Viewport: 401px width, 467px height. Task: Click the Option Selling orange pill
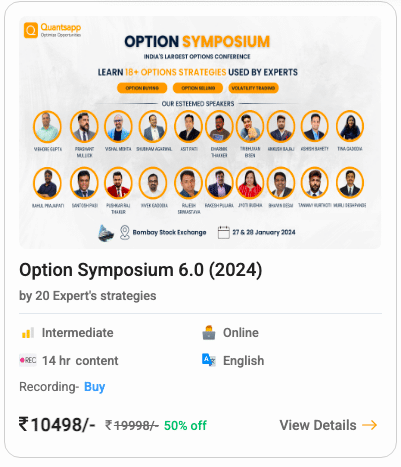198,88
